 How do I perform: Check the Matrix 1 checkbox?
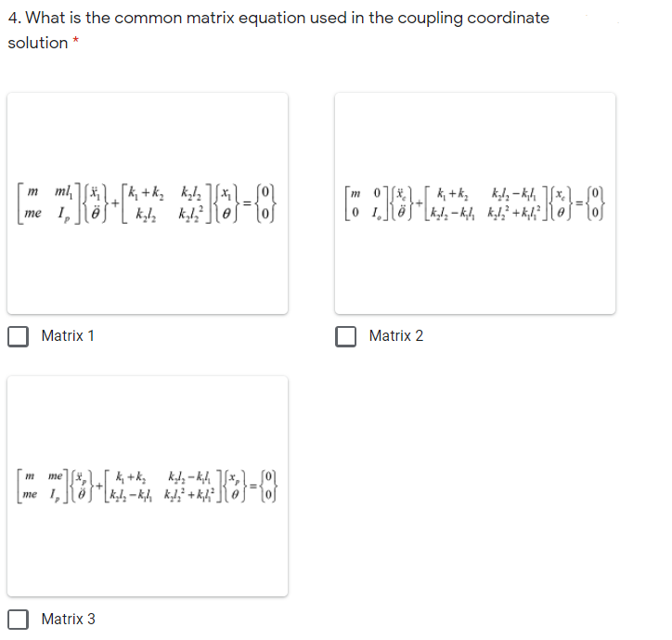click(19, 335)
